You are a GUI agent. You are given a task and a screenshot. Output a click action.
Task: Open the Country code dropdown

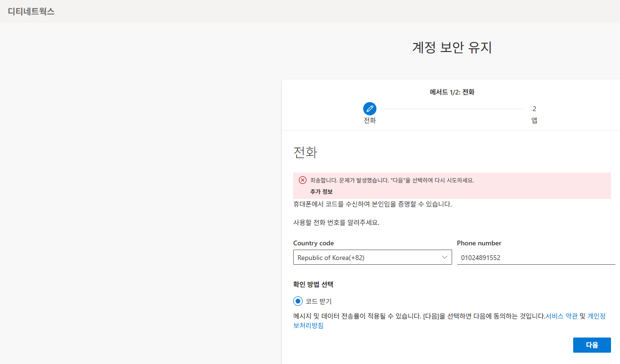tap(373, 258)
